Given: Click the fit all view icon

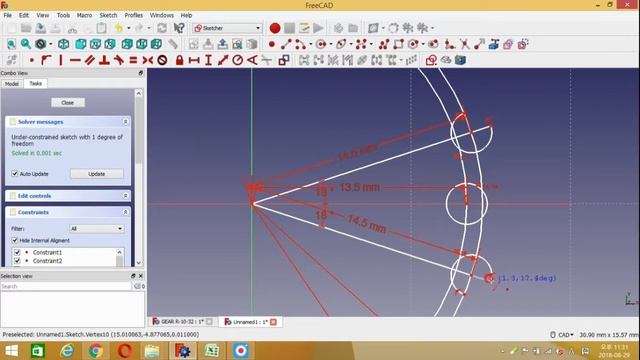Looking at the screenshot, I should [x=11, y=44].
